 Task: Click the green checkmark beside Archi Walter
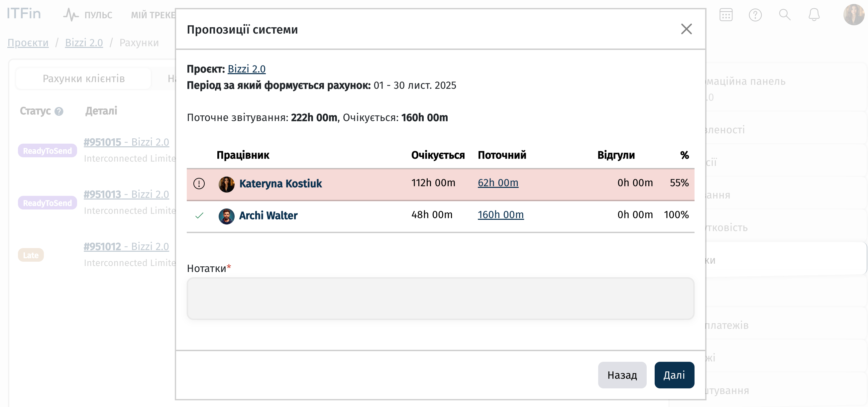pos(199,215)
